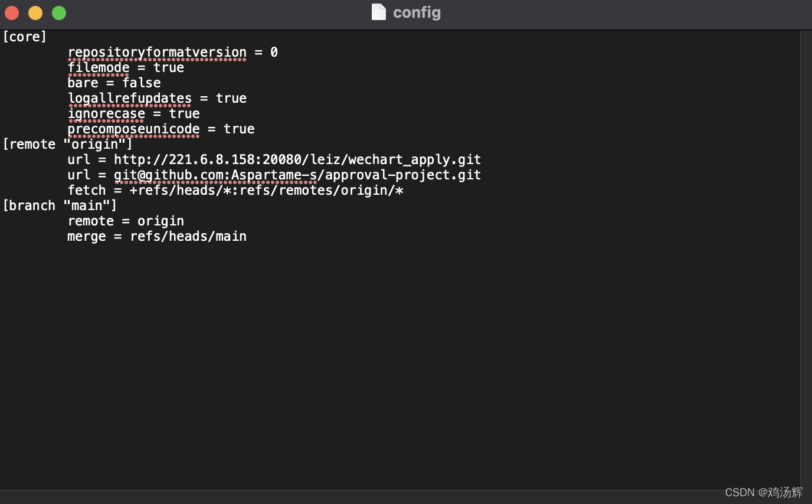Click the merge = refs/heads/main line
812x504 pixels.
(x=157, y=236)
